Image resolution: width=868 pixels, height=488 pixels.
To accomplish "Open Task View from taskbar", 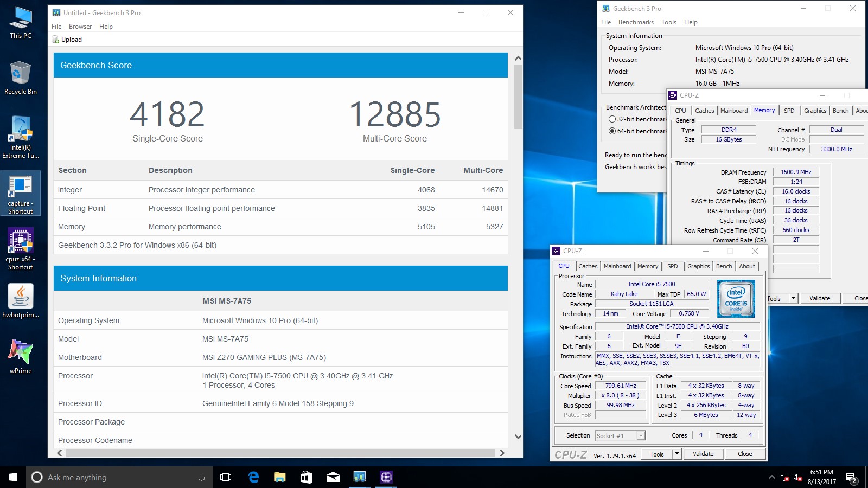I will pyautogui.click(x=226, y=477).
